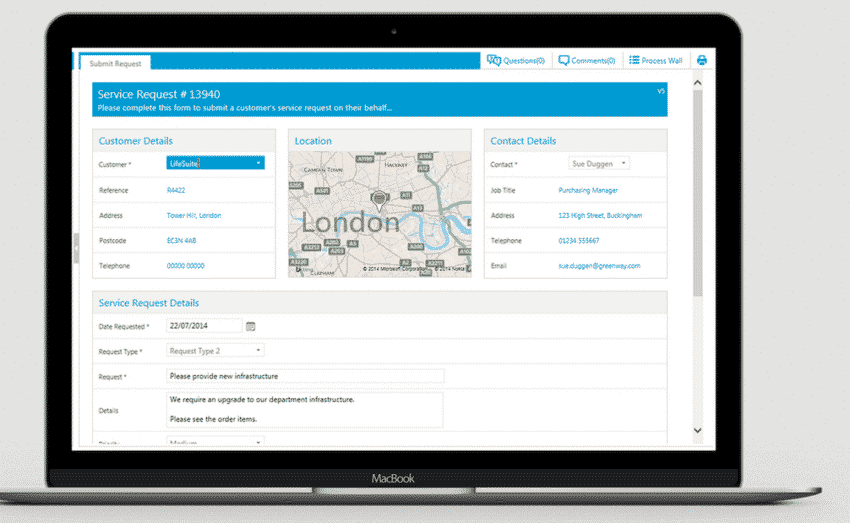This screenshot has width=850, height=523.
Task: Click the Date Requested input field
Action: 203,326
